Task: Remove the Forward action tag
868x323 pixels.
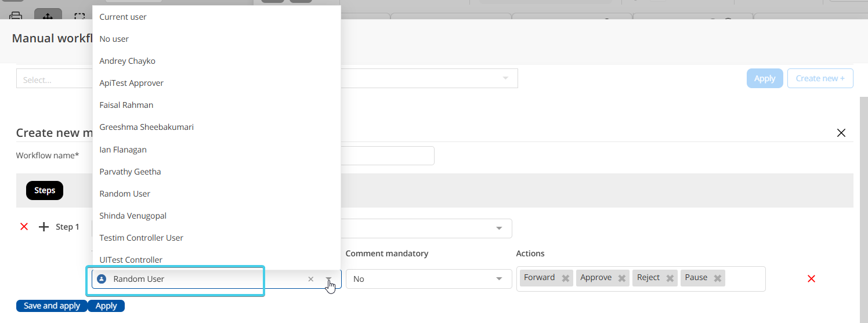Action: [x=566, y=278]
